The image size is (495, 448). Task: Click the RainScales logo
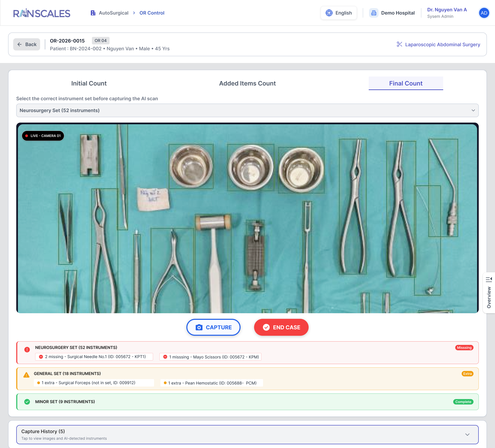coord(42,13)
